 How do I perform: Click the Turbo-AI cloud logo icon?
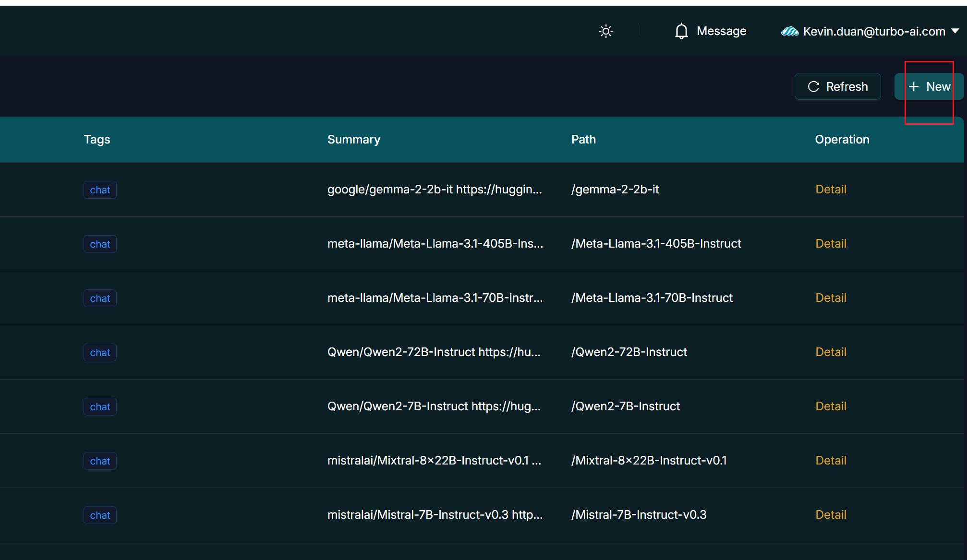789,31
